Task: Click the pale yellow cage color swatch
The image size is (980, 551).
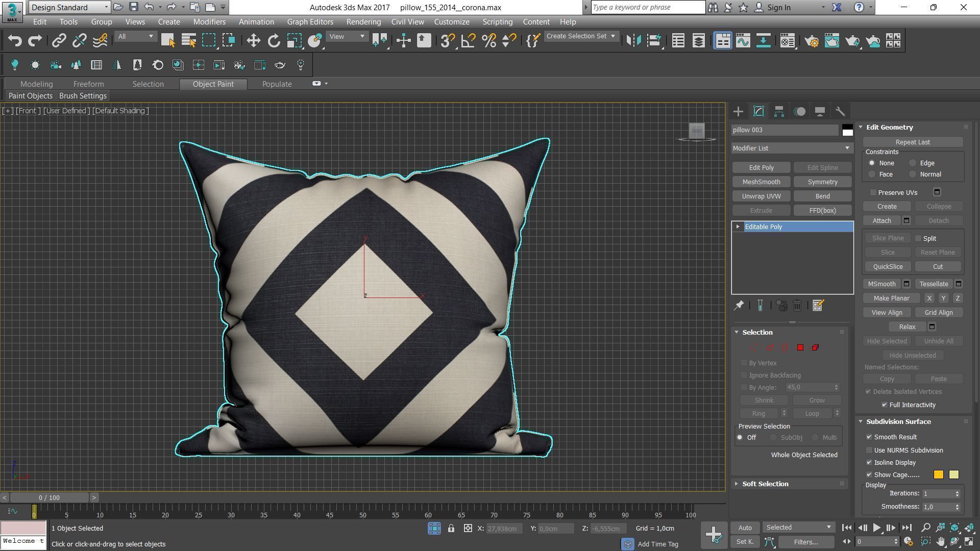Action: point(953,474)
